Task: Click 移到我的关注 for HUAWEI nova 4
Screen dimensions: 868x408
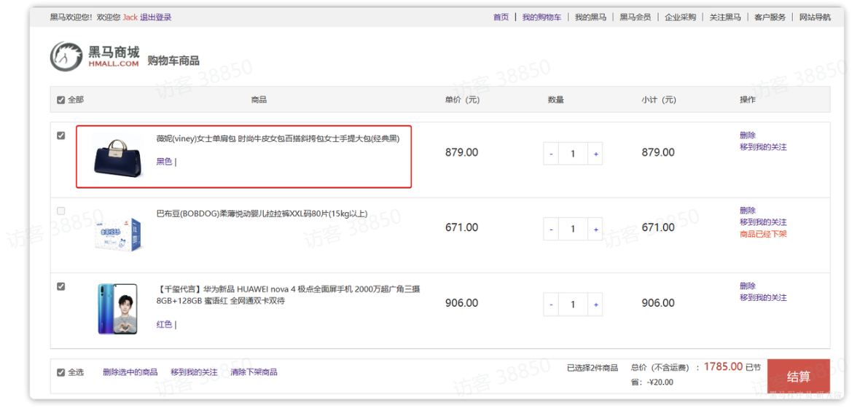Action: coord(763,298)
